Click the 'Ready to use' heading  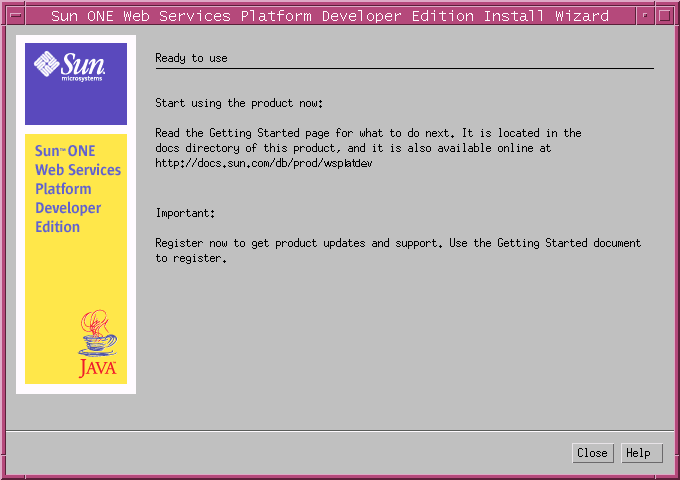point(191,58)
